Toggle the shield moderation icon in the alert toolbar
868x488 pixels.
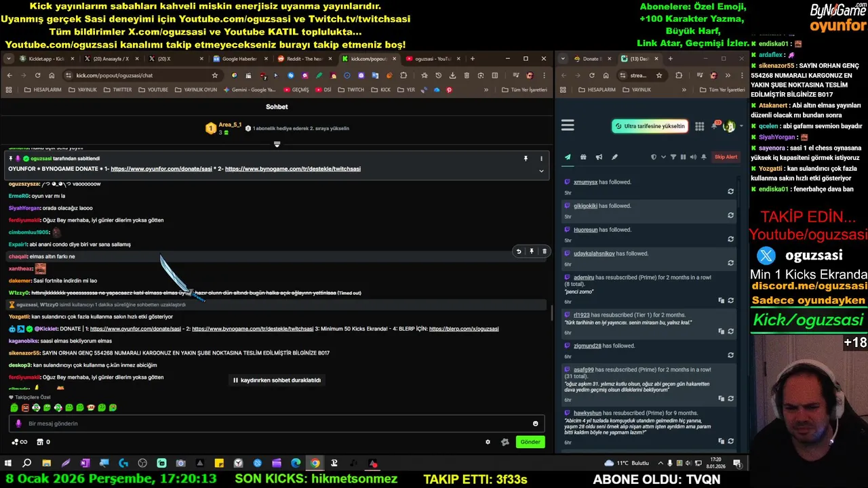[x=654, y=157]
